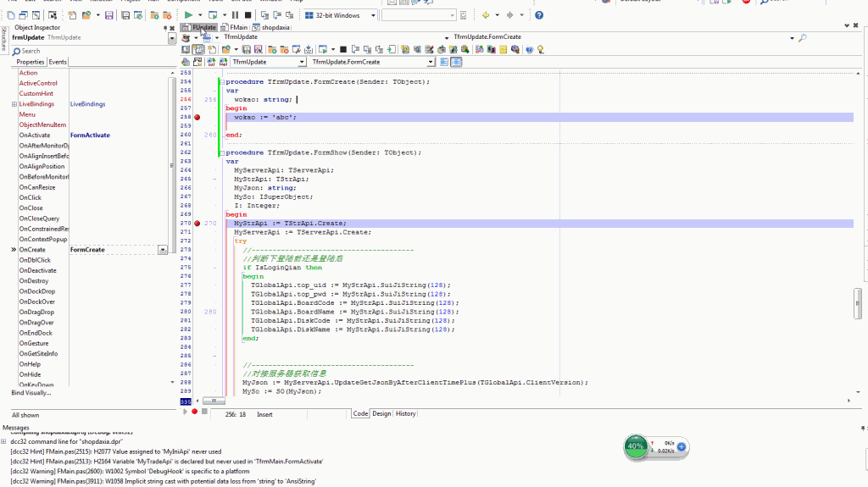Open the History tab
The width and height of the screenshot is (868, 487).
click(x=406, y=414)
